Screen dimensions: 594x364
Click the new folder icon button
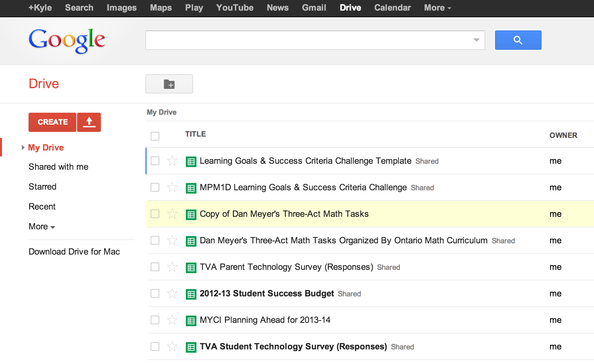click(169, 84)
